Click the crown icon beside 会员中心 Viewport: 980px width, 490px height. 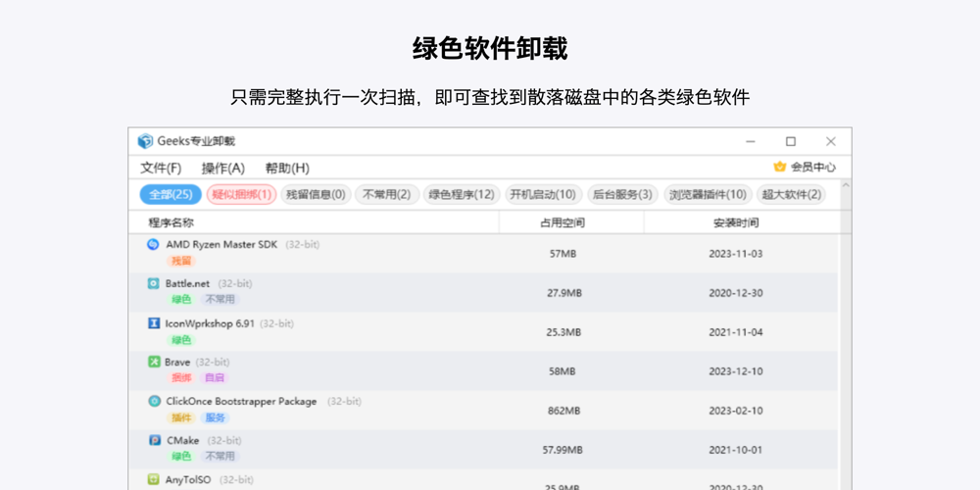click(x=780, y=167)
